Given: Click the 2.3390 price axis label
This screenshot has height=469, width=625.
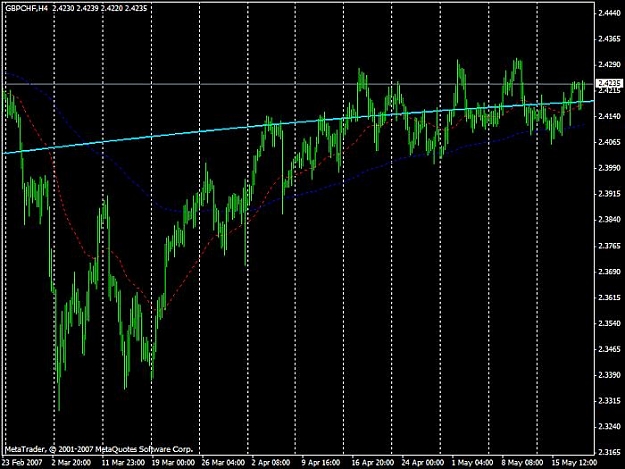Looking at the screenshot, I should pyautogui.click(x=609, y=375).
